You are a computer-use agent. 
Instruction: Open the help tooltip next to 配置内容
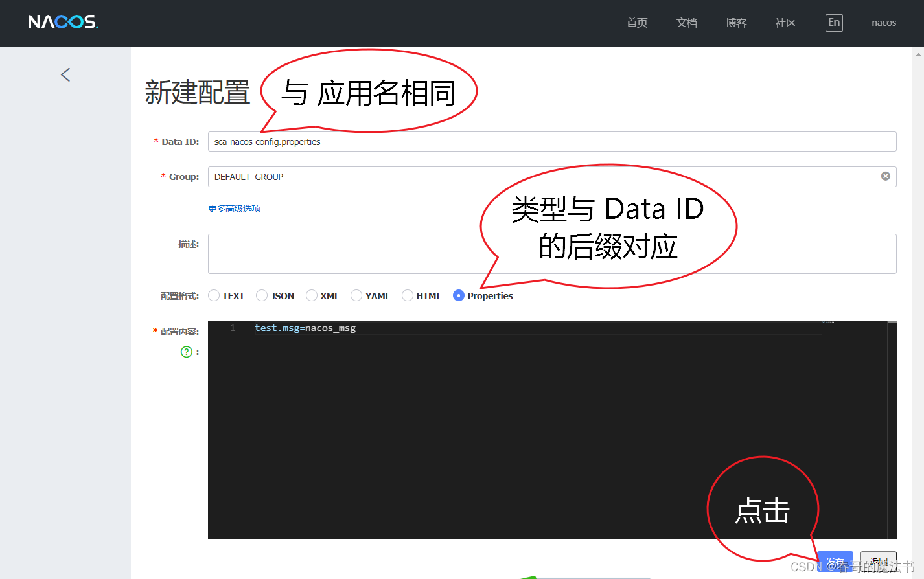coord(187,351)
